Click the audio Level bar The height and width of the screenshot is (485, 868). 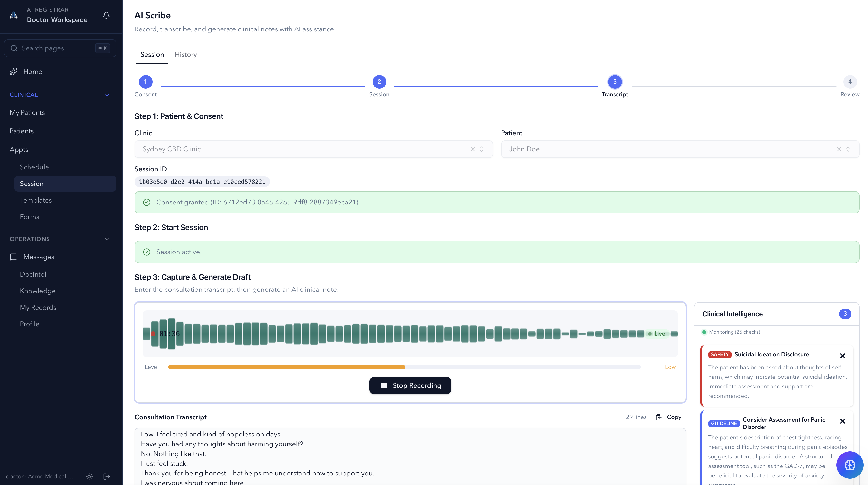click(x=404, y=367)
